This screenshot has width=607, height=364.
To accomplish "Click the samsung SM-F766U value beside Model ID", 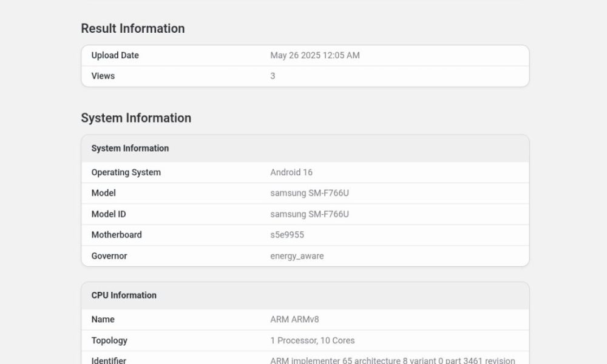I will (309, 214).
